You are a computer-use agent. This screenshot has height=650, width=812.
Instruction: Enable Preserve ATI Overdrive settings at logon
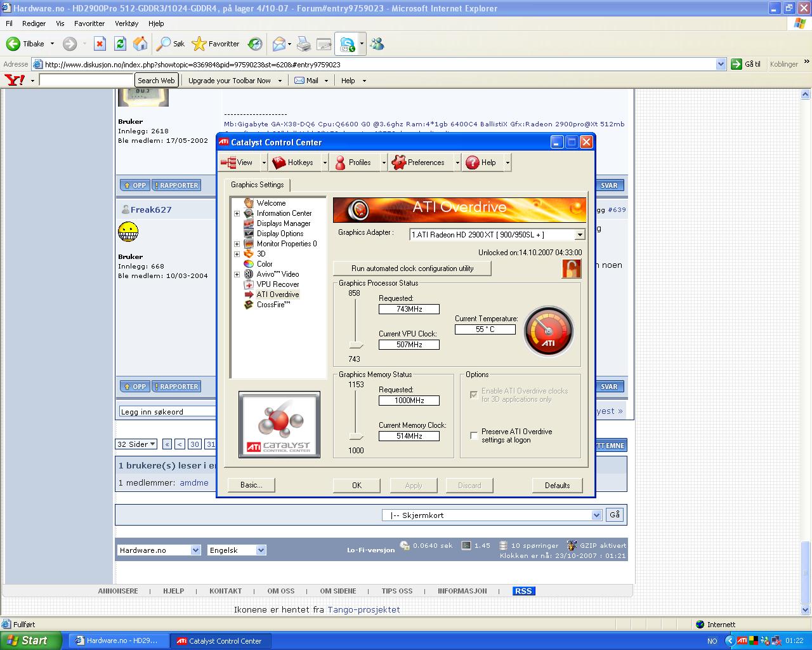tap(474, 435)
